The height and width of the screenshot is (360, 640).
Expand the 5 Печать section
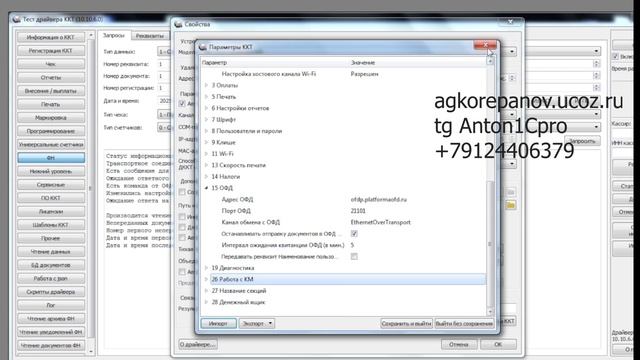point(207,97)
